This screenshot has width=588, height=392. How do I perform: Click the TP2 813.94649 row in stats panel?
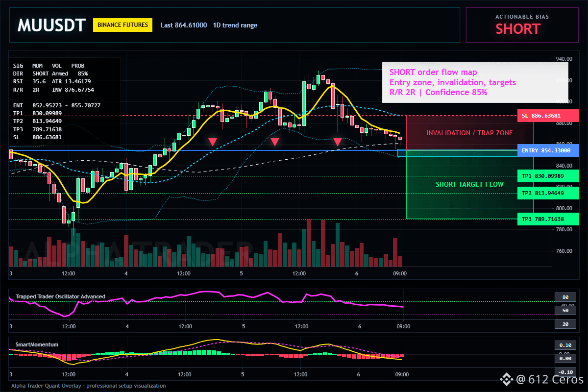tap(38, 121)
